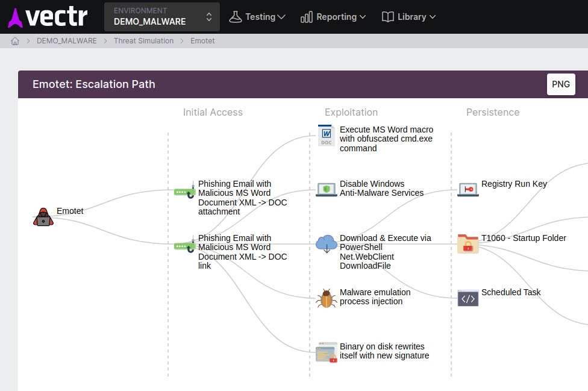Click the Initial Access column heading
588x391 pixels.
[213, 112]
